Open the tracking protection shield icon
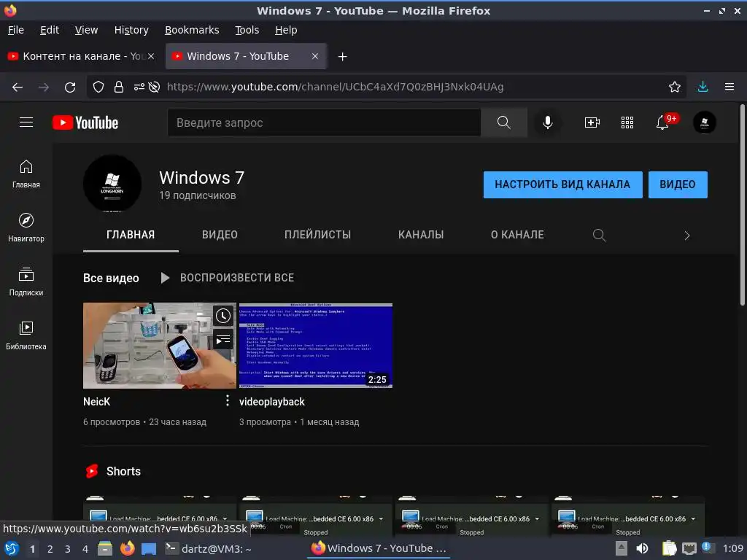 pyautogui.click(x=98, y=87)
